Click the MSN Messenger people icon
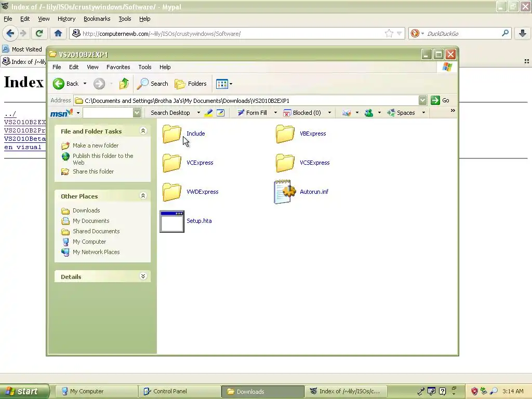532x399 pixels. [x=369, y=113]
